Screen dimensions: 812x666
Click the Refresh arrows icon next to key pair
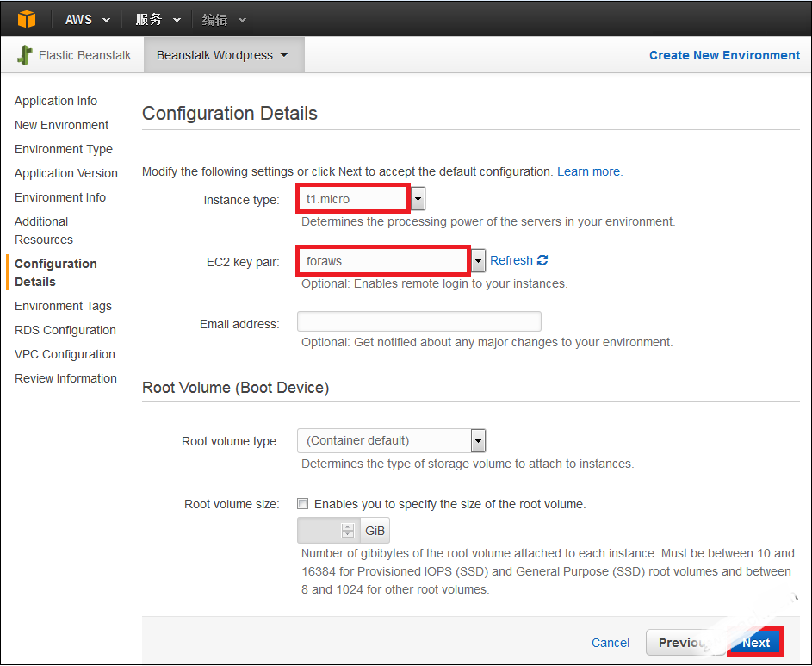click(x=542, y=260)
